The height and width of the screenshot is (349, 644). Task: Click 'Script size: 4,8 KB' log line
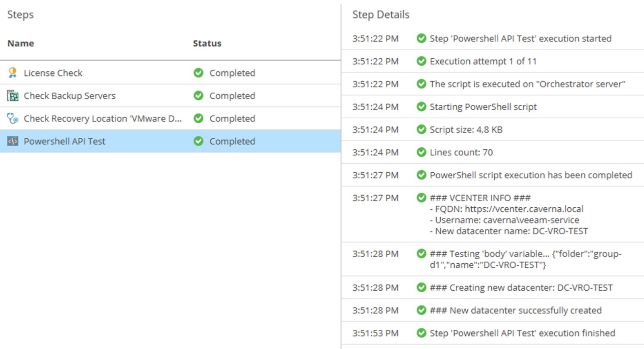466,130
